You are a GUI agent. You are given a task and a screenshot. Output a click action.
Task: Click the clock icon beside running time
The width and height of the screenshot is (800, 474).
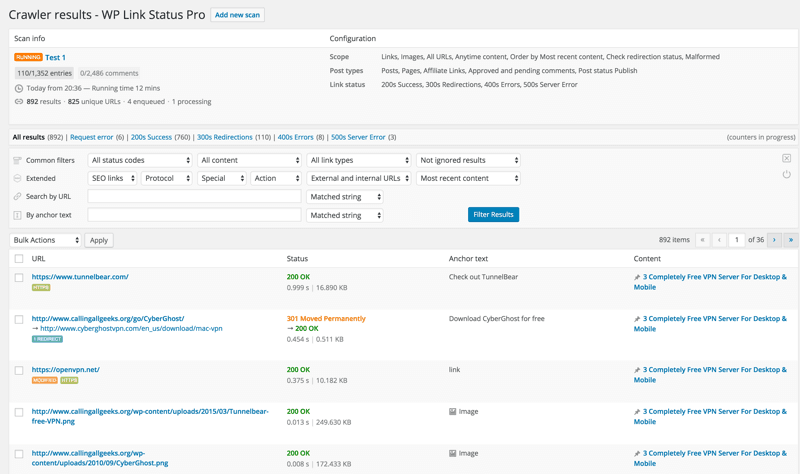point(19,88)
